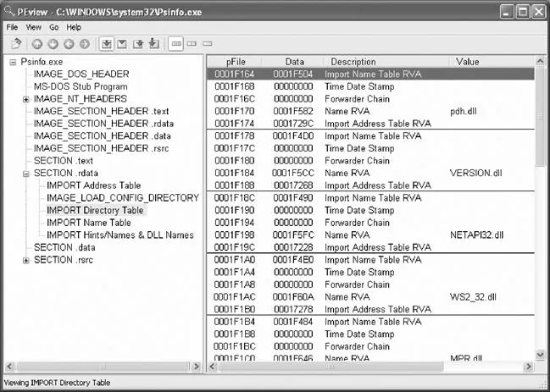Select IMPORT Address Table in the tree
Screen dimensions: 550x392
click(93, 185)
